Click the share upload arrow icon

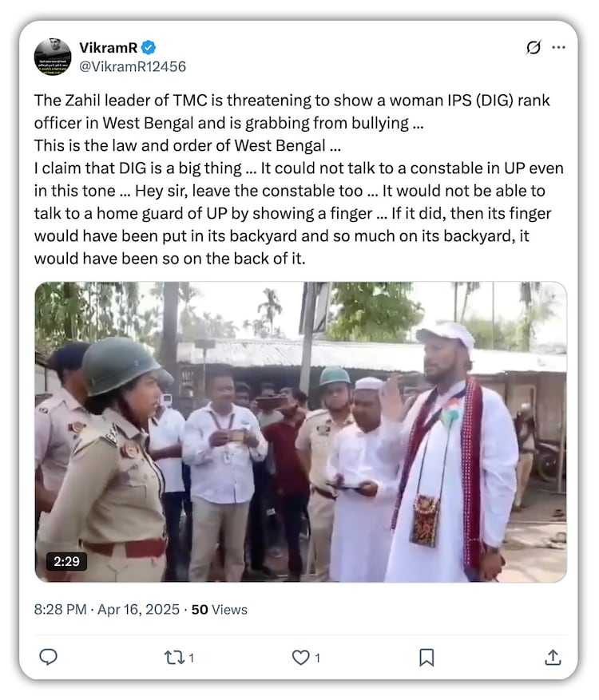click(552, 657)
